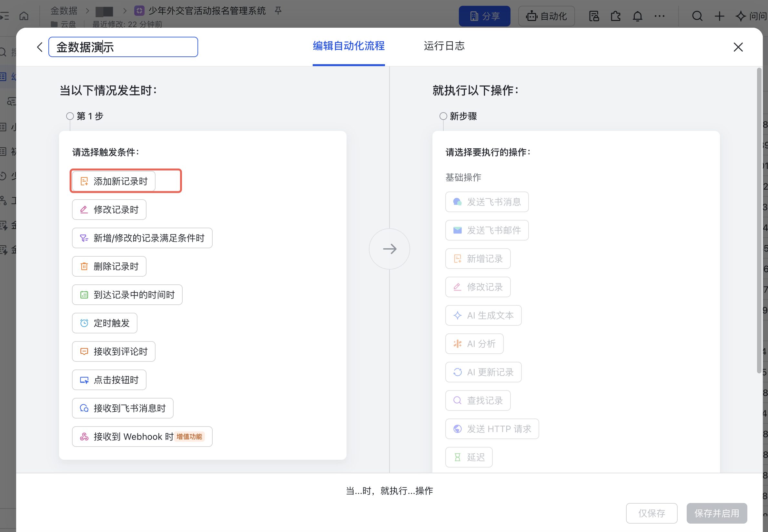Click the 仅保存 button
This screenshot has width=768, height=532.
point(652,513)
